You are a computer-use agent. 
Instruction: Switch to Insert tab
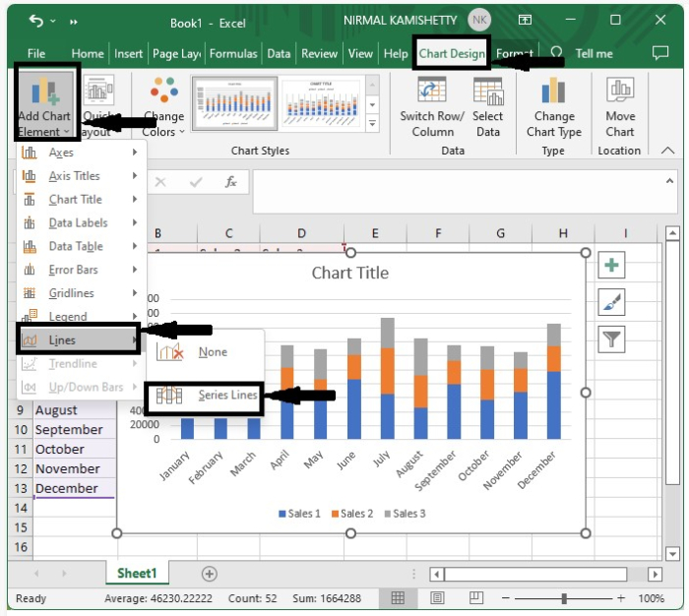[128, 53]
